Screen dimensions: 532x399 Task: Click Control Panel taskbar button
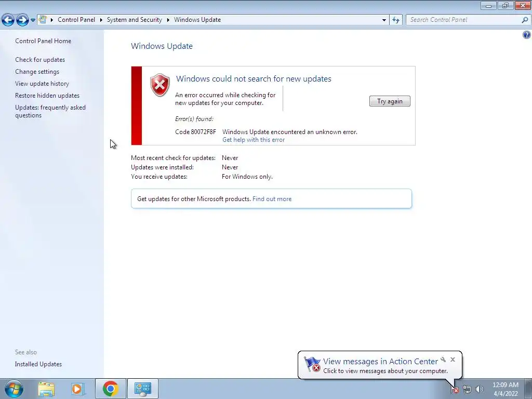(142, 389)
